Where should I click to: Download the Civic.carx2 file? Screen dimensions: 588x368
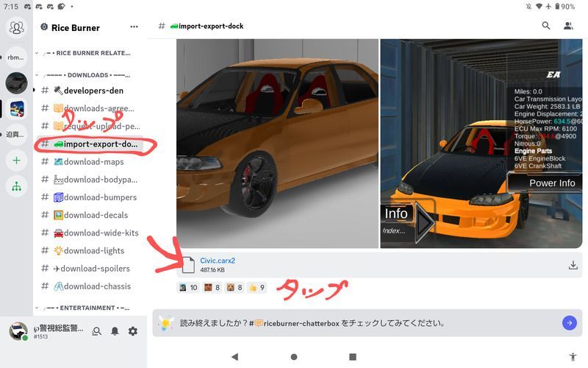point(573,265)
